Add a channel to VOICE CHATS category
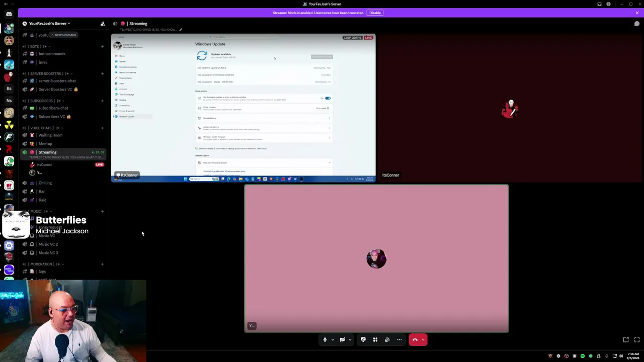 point(102,128)
